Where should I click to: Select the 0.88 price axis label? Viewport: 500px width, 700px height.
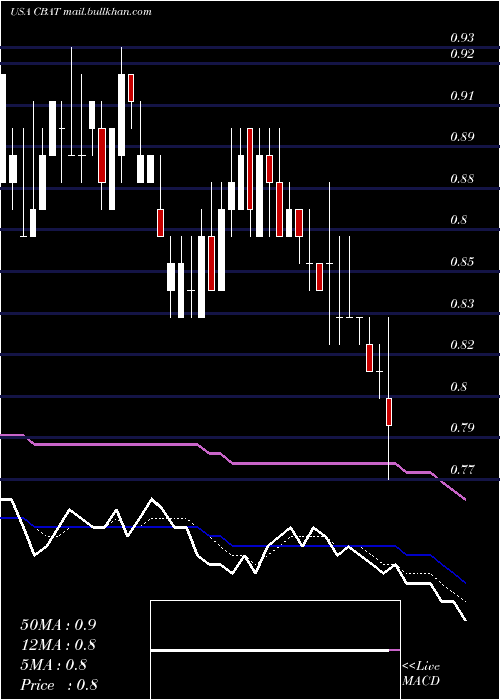pyautogui.click(x=462, y=179)
